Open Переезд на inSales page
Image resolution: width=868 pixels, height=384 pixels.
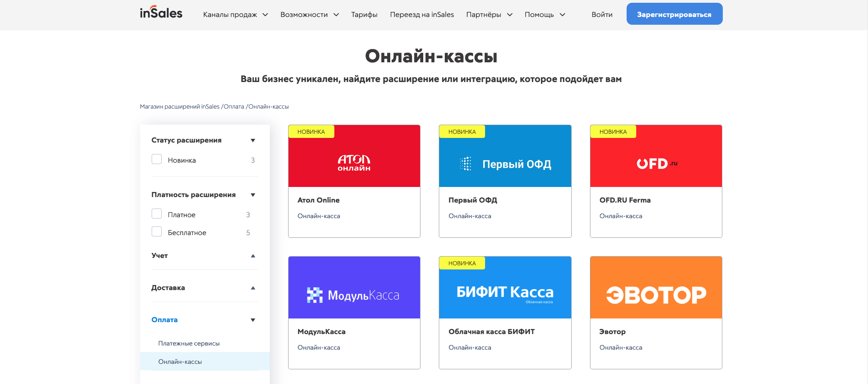pyautogui.click(x=422, y=15)
